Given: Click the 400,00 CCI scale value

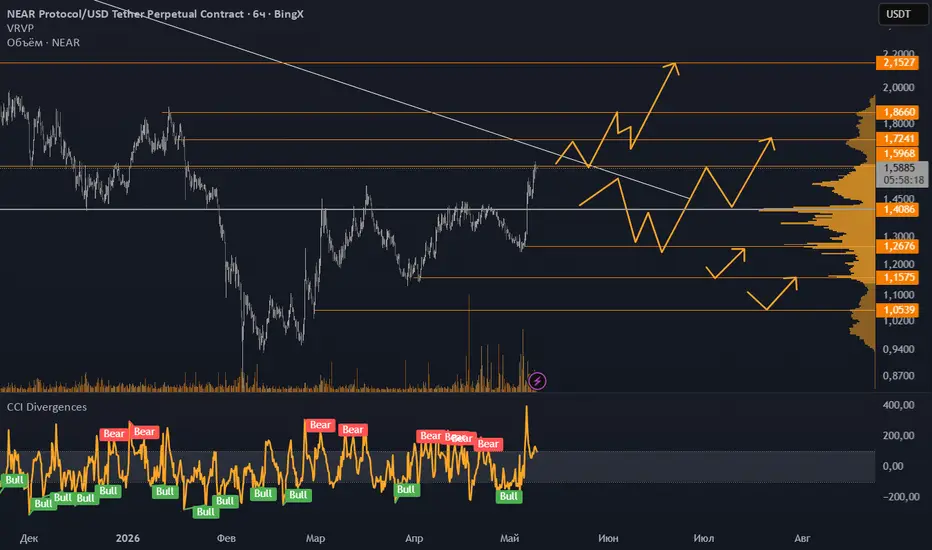Looking at the screenshot, I should click(899, 405).
